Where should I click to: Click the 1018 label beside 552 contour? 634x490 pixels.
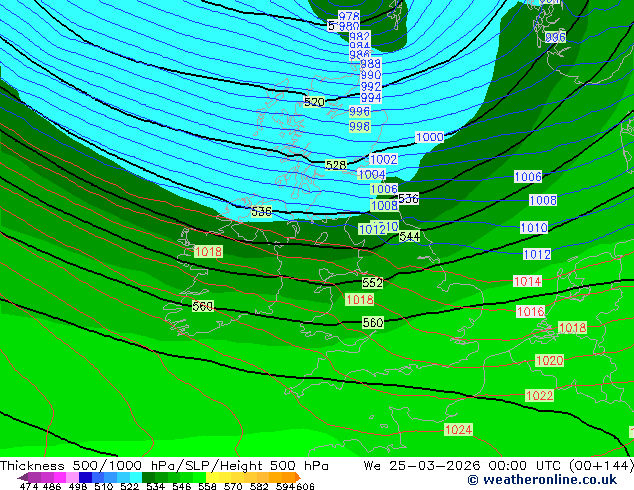pos(359,300)
